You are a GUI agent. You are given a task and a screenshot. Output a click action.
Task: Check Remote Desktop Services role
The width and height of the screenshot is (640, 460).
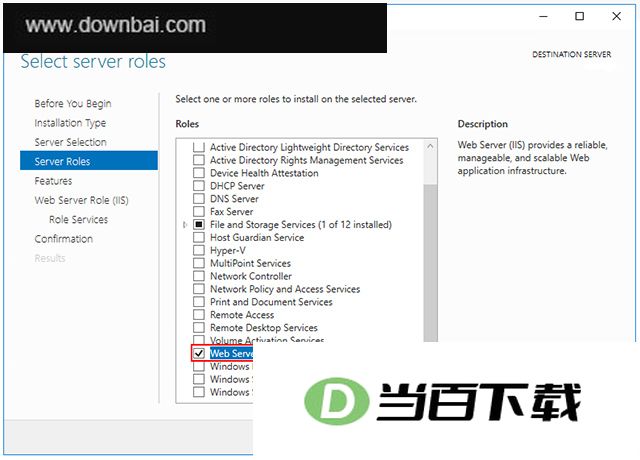(x=199, y=328)
